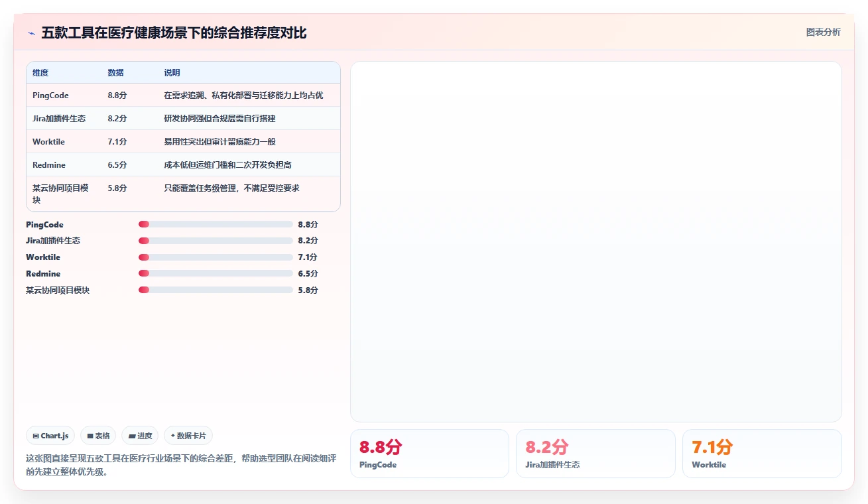The width and height of the screenshot is (868, 504).
Task: Click the 5.8分 progress value
Action: (308, 290)
